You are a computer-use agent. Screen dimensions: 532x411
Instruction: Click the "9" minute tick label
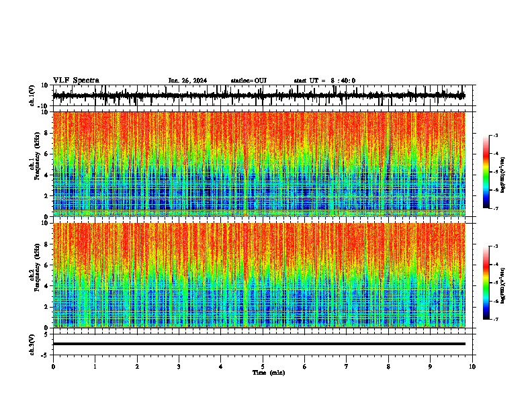pos(431,367)
